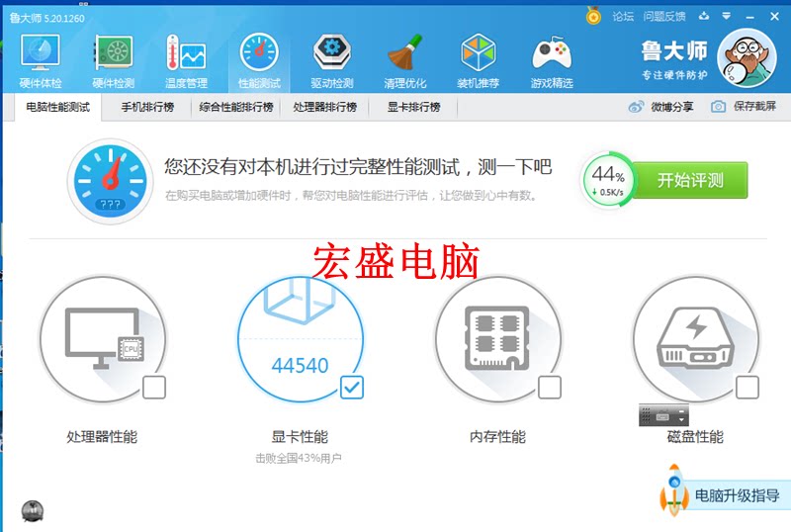Select 性能测试 performance test icon
The image size is (791, 532).
(x=259, y=53)
